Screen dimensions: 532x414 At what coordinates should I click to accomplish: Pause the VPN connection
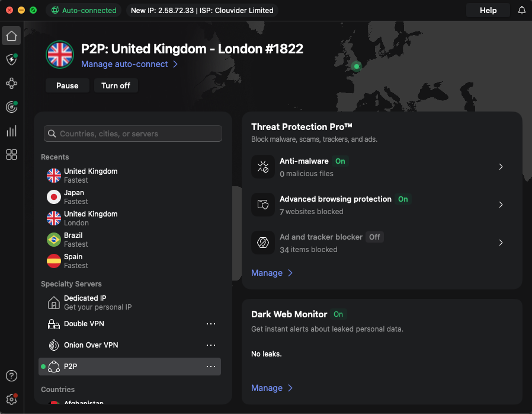click(x=67, y=85)
